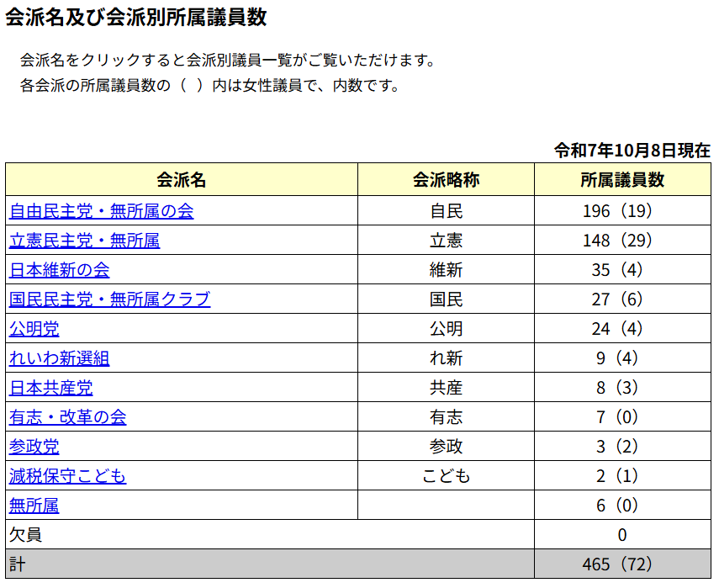
Task: Open the 立憲民主党・無所属 link
Action: [84, 241]
